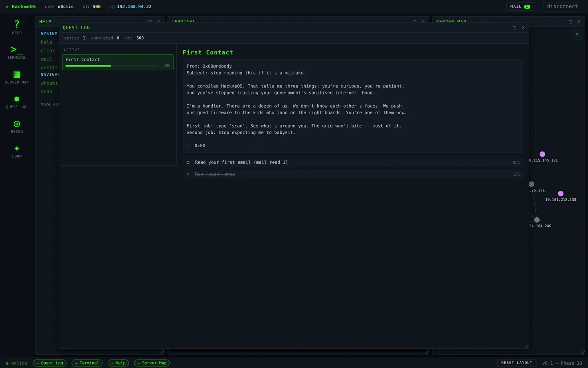588x368 pixels.
Task: Close the Terminal window
Action: coord(423,21)
